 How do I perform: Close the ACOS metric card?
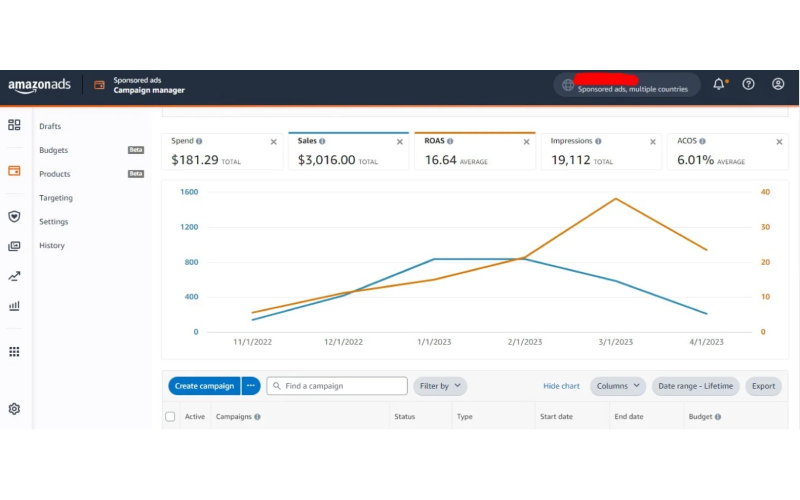(x=779, y=142)
